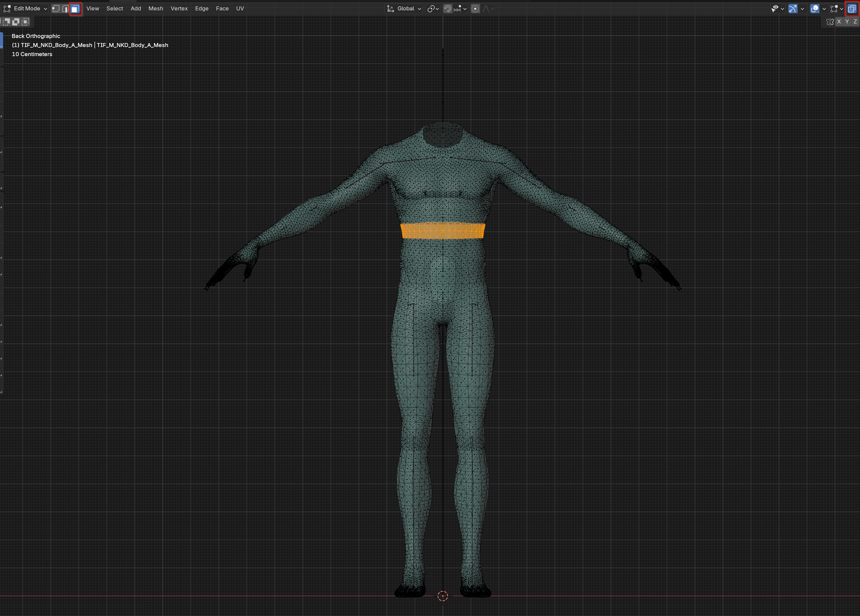Activate face select mode
The width and height of the screenshot is (860, 616).
point(75,8)
